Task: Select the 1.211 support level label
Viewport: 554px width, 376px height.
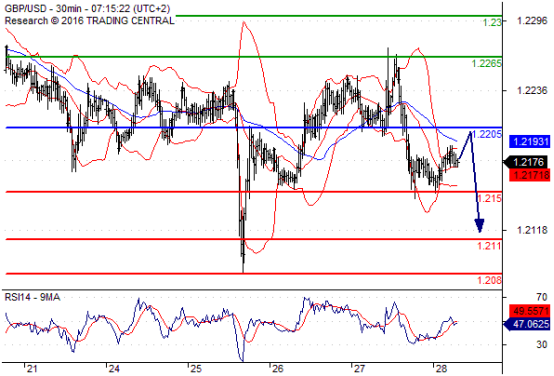Action: coord(489,246)
